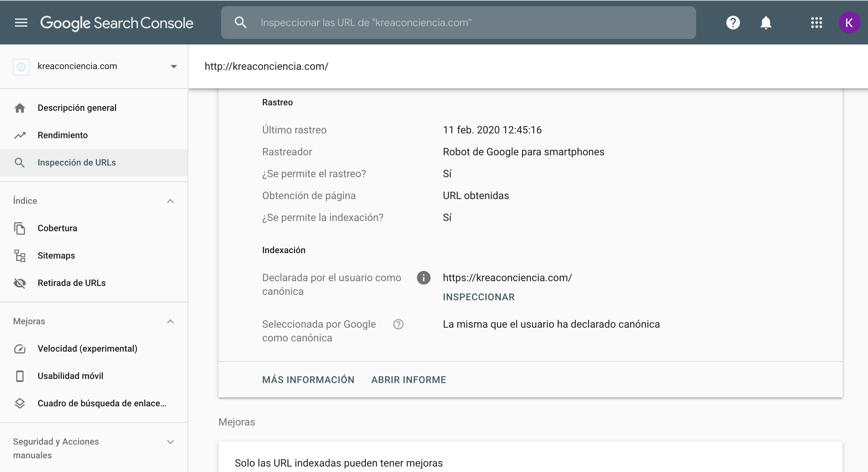The height and width of the screenshot is (472, 868).
Task: Click the help icon next to Google-selected canonical
Action: point(398,324)
